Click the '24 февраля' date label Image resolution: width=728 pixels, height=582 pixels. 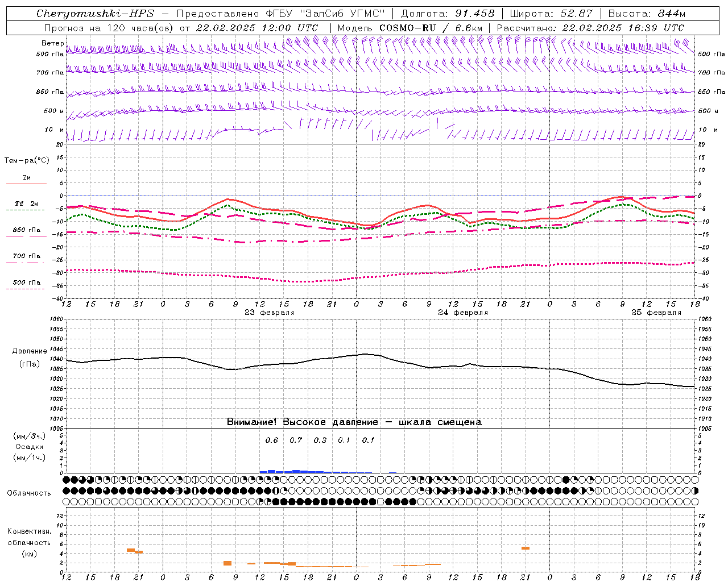click(463, 313)
